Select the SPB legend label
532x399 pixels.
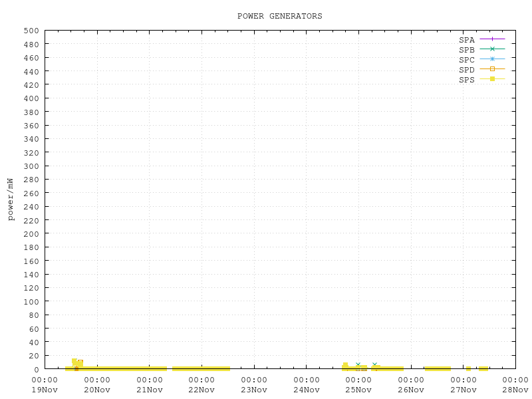point(467,50)
